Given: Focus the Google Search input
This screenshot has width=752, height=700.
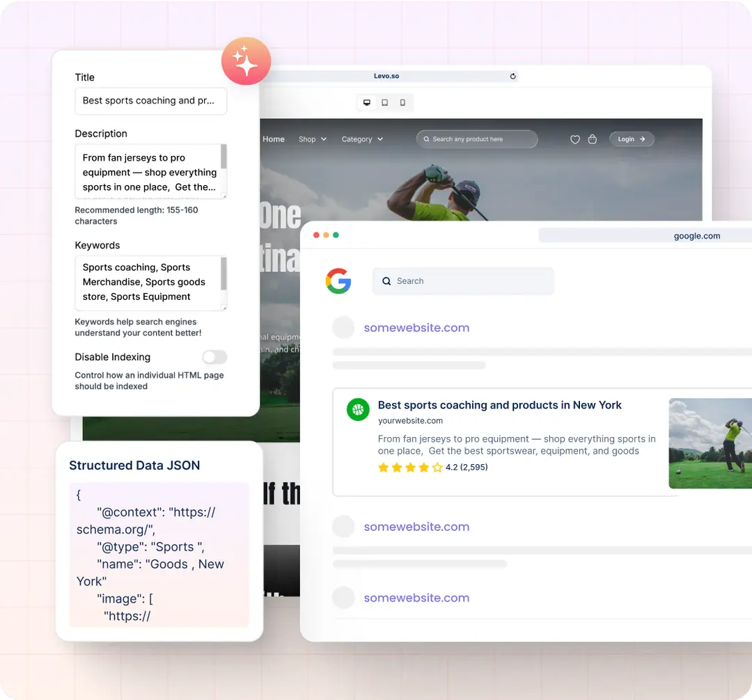Looking at the screenshot, I should point(463,281).
